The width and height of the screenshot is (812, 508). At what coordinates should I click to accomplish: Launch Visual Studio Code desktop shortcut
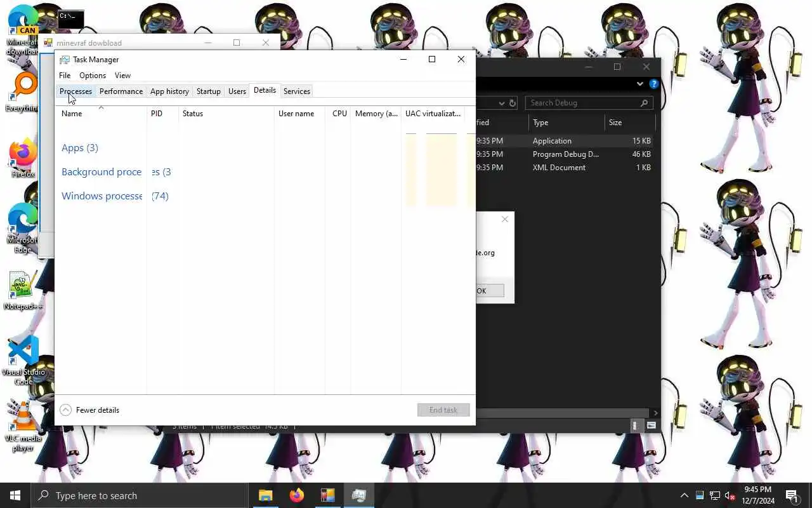click(x=23, y=360)
